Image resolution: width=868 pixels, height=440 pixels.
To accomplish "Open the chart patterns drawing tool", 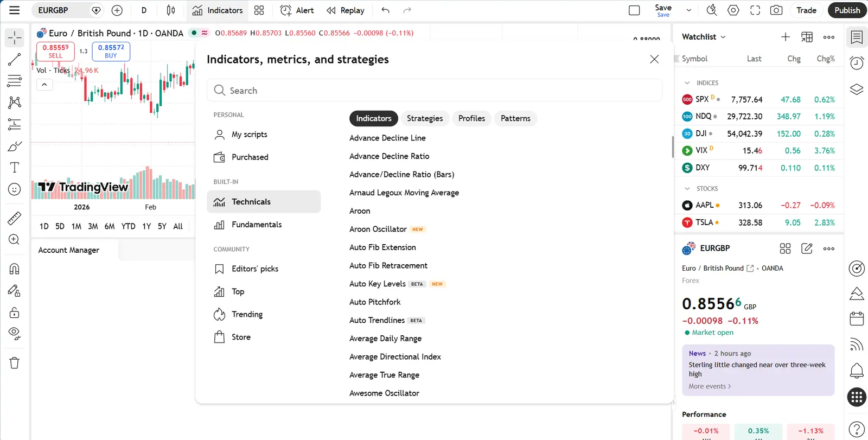I will [x=15, y=103].
